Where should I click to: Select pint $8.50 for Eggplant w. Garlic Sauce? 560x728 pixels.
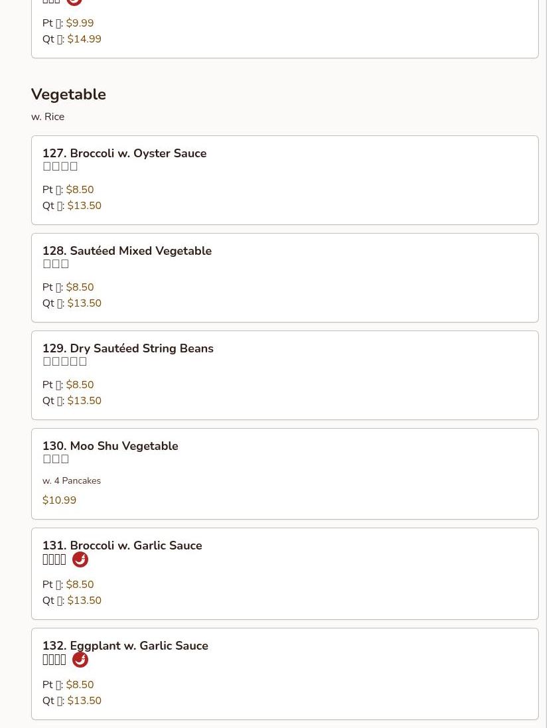[80, 685]
